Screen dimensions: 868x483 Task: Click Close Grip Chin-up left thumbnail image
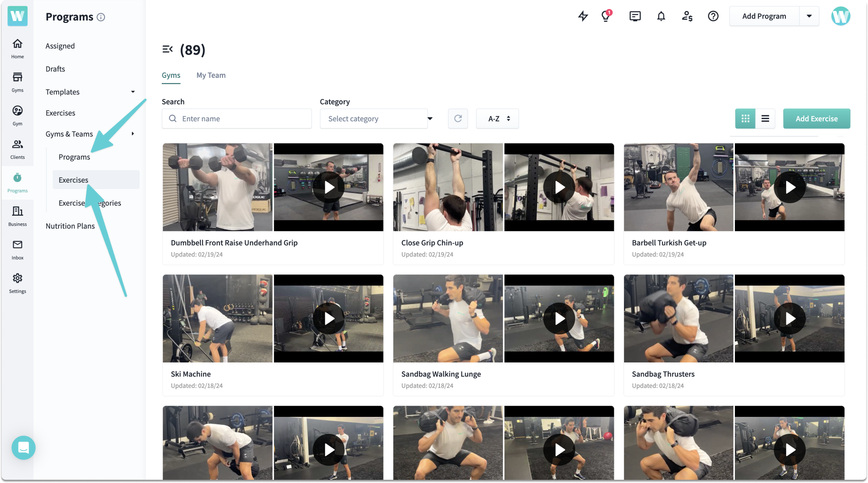pos(448,187)
